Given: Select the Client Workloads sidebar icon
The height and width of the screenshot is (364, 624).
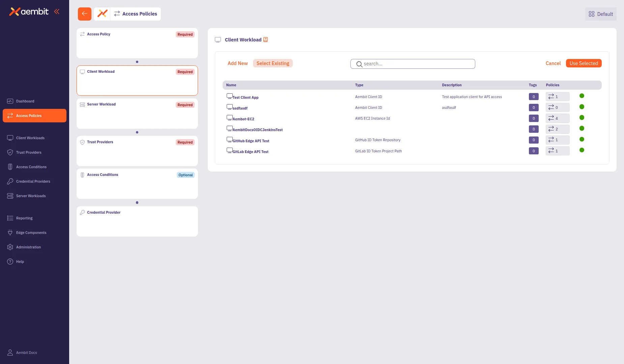Looking at the screenshot, I should tap(10, 138).
